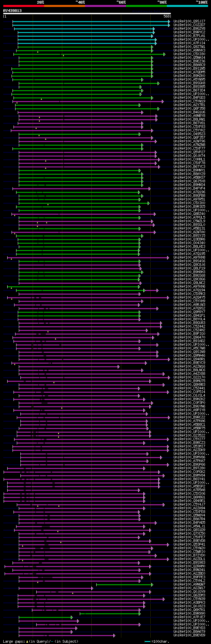The width and height of the screenshot is (211, 644).
Task: Select hit label UniRef100_Q8RZ40
Action: coord(189,214)
